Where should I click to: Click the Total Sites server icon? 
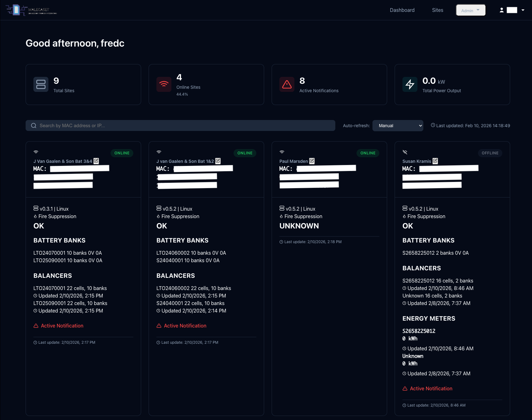click(41, 84)
